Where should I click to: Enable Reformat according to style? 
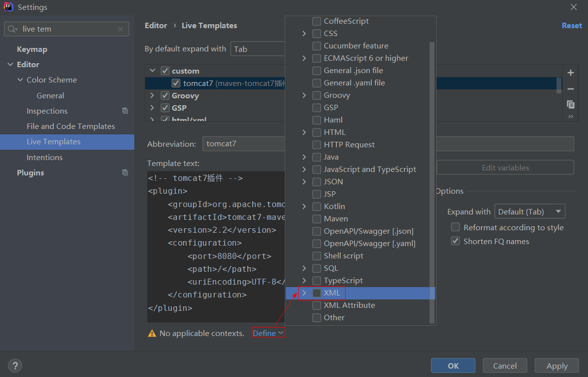pos(455,227)
